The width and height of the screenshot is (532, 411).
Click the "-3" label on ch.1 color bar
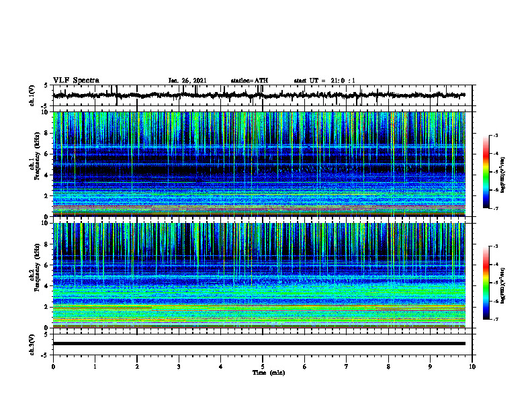pos(496,135)
